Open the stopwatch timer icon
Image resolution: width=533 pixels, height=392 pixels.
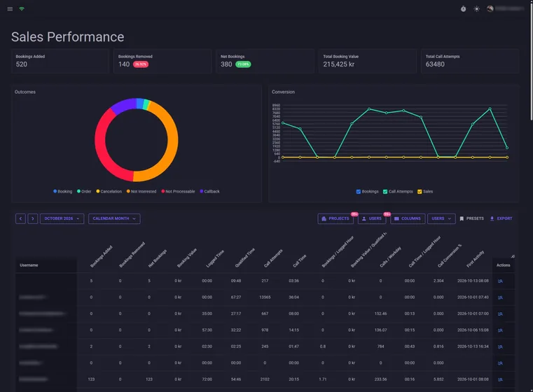464,9
